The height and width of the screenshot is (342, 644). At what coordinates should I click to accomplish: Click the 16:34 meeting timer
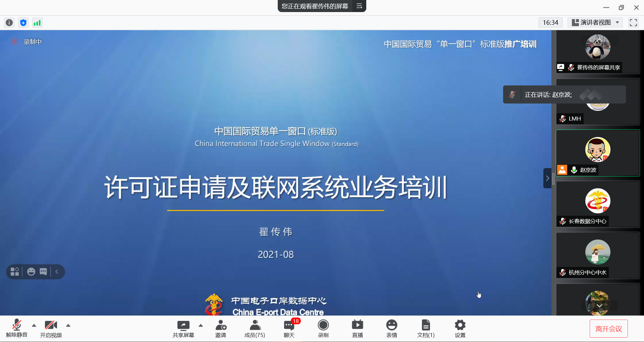tap(550, 22)
